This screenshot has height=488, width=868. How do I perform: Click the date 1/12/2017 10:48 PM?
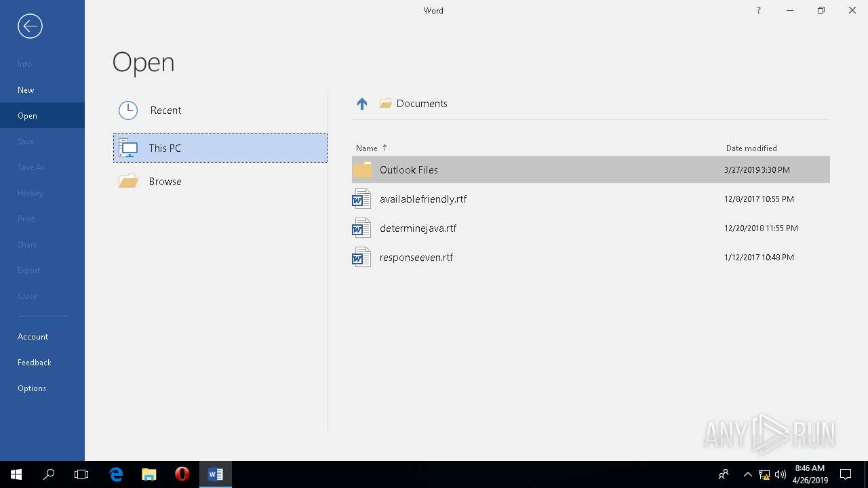tap(759, 257)
